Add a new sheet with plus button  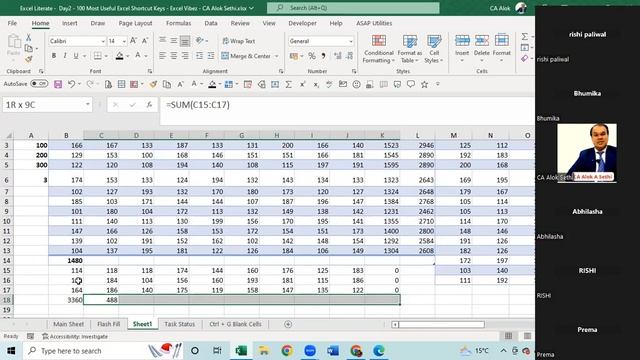288,324
